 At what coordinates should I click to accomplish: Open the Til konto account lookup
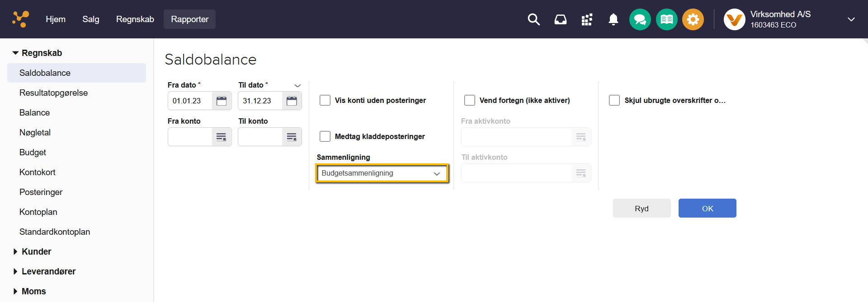click(292, 137)
